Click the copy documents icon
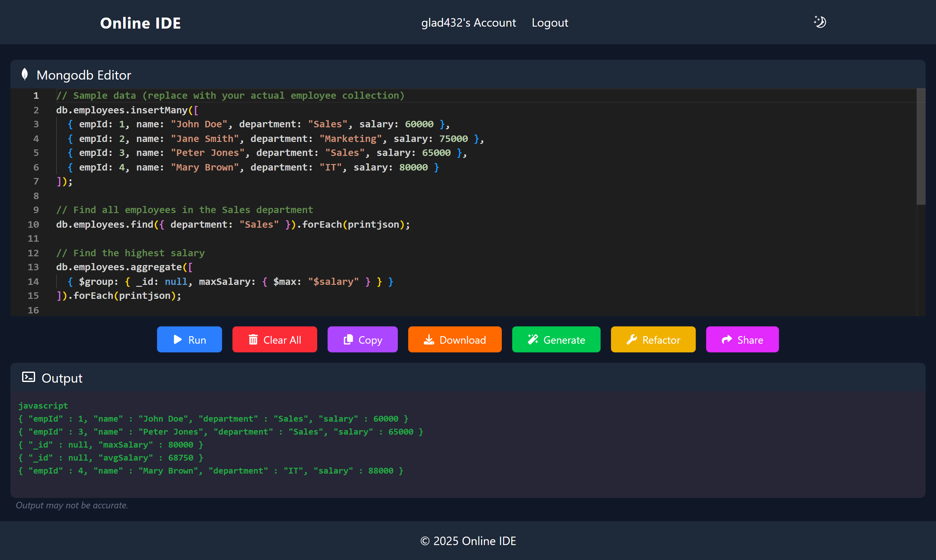Image resolution: width=936 pixels, height=560 pixels. 348,340
